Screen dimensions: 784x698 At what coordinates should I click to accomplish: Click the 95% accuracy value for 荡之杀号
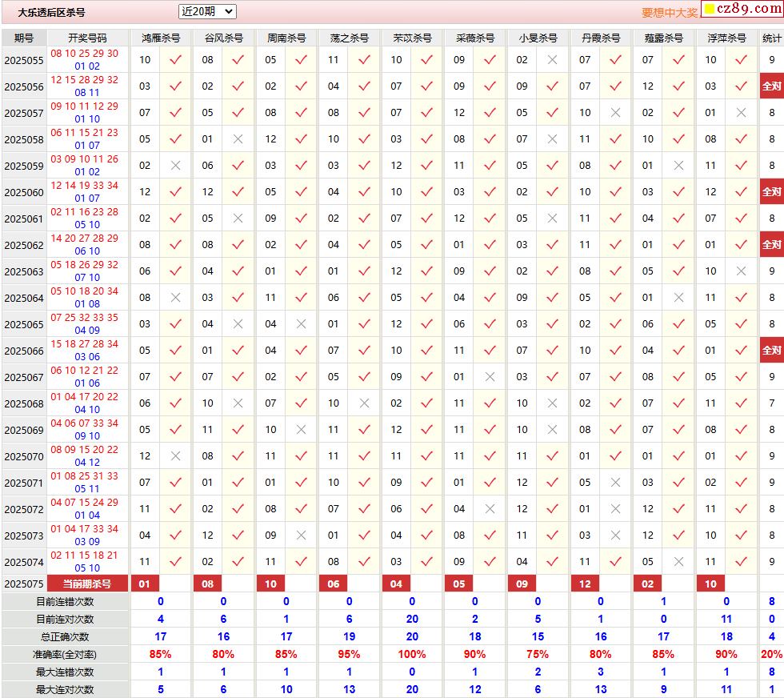[x=349, y=655]
